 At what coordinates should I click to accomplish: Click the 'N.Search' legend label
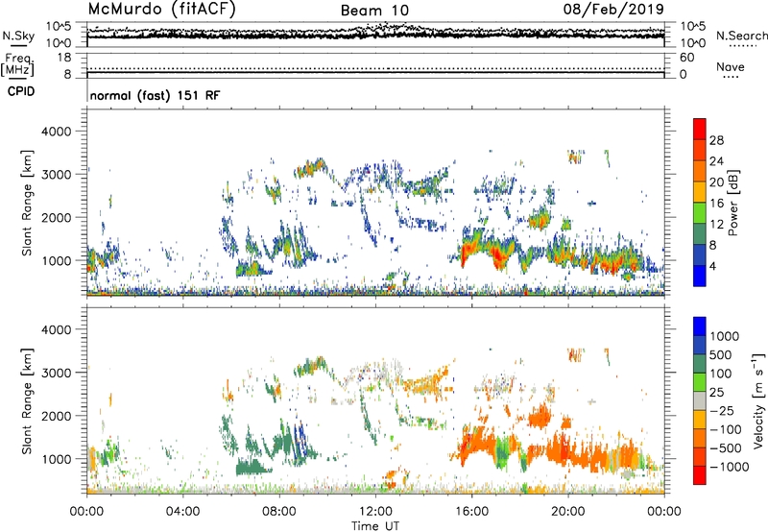[741, 36]
